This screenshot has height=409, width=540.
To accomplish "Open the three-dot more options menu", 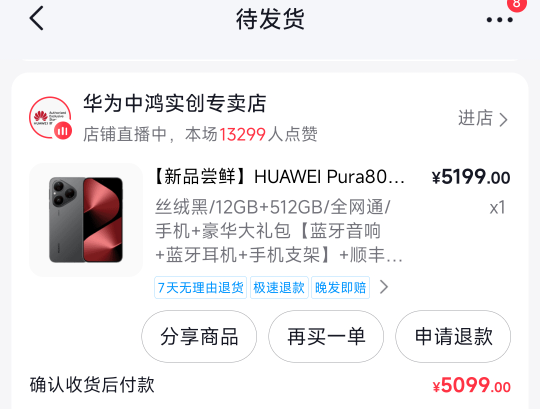I will point(499,20).
